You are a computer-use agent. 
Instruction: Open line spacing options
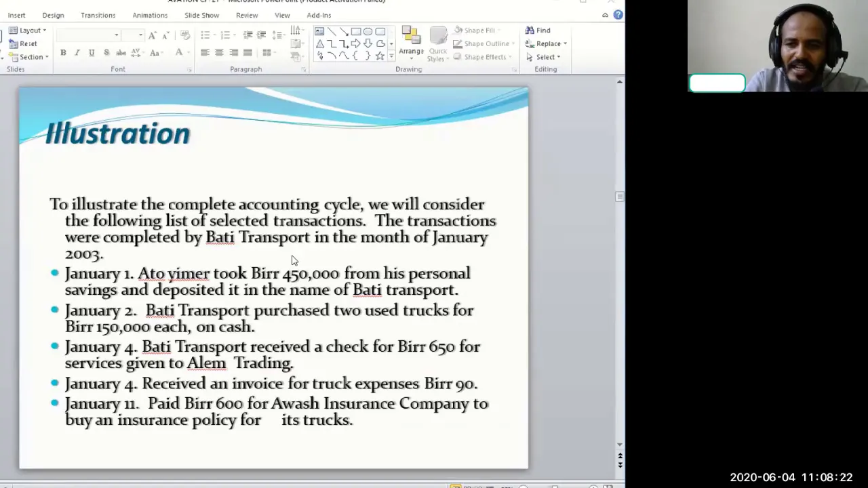pyautogui.click(x=279, y=35)
